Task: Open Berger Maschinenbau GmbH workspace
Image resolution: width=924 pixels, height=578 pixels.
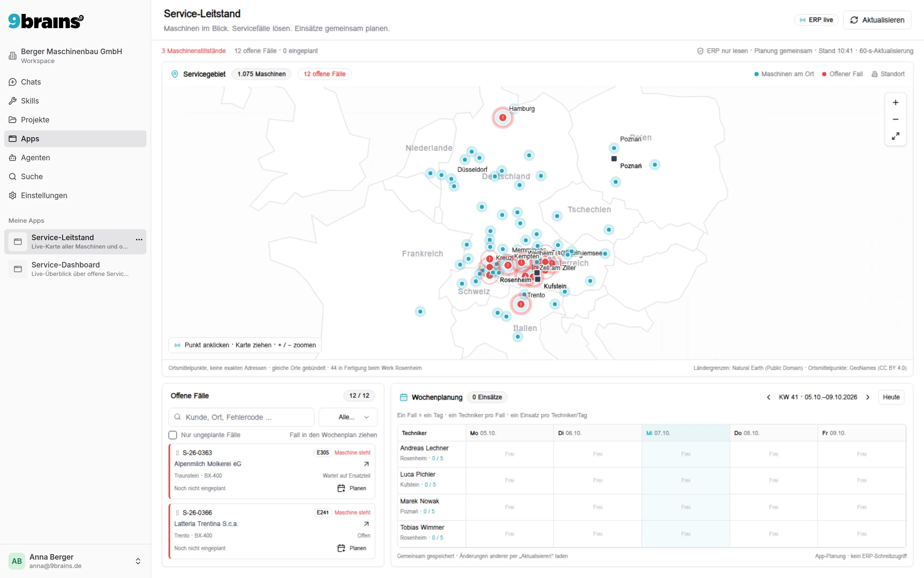Action: 75,56
